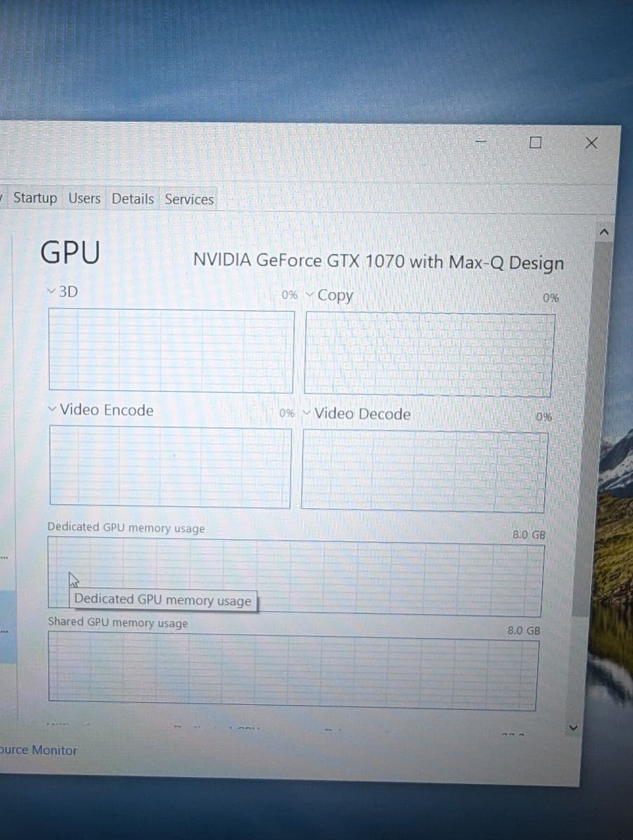Click the 0% value beside Video Decode
This screenshot has height=840, width=633.
(x=545, y=417)
